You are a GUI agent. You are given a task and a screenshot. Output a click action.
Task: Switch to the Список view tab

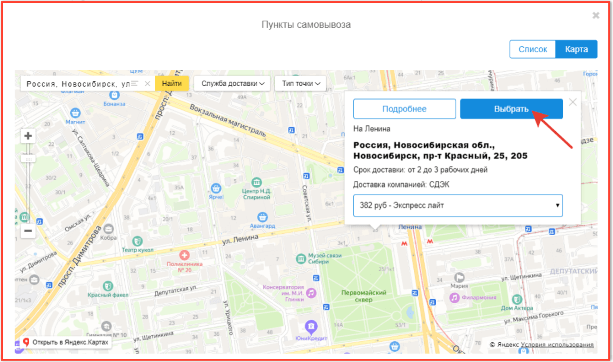pos(532,49)
